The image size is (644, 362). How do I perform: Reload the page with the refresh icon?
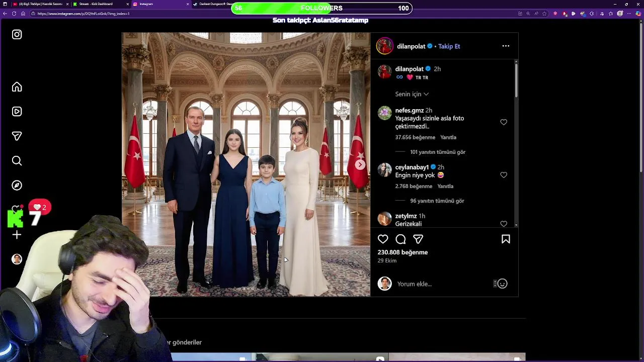[14, 14]
